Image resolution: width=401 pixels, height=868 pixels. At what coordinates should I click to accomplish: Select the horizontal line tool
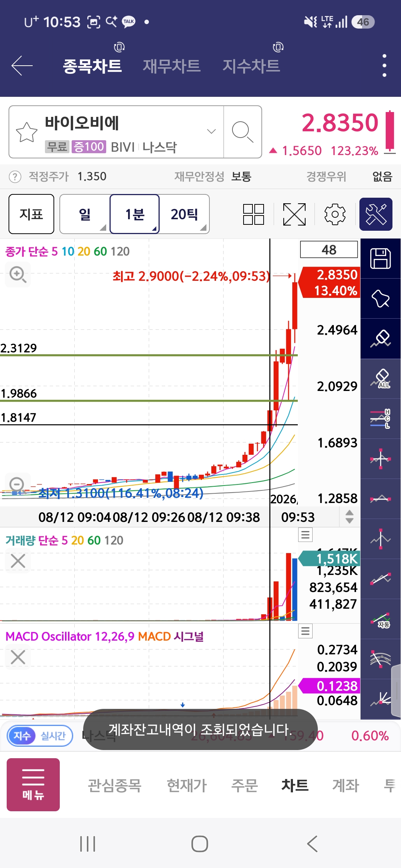(381, 499)
